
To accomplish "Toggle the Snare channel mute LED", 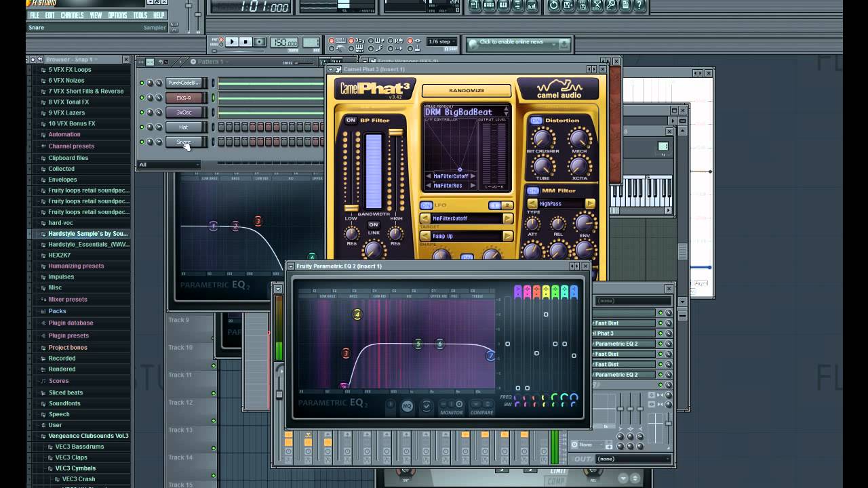I will pyautogui.click(x=142, y=142).
